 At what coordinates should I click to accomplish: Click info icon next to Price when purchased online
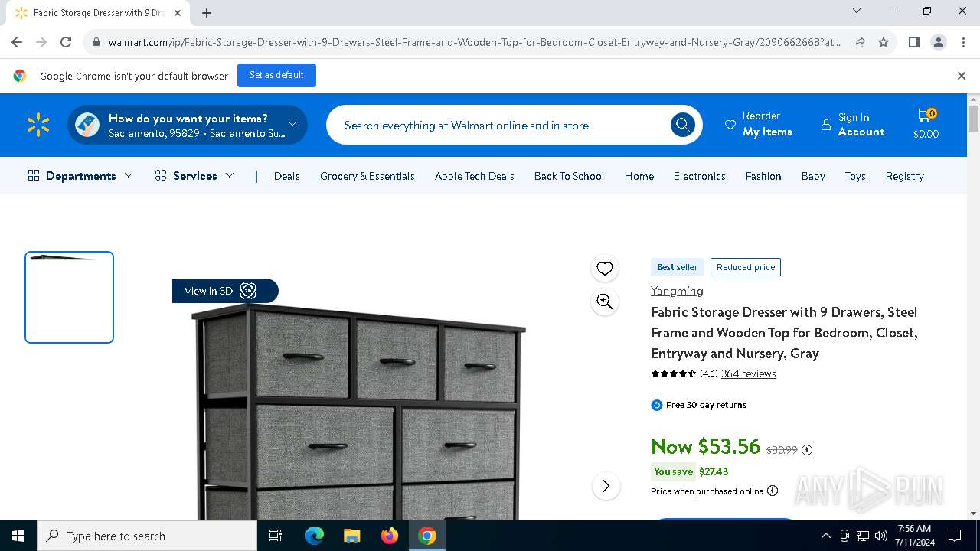[x=773, y=491]
